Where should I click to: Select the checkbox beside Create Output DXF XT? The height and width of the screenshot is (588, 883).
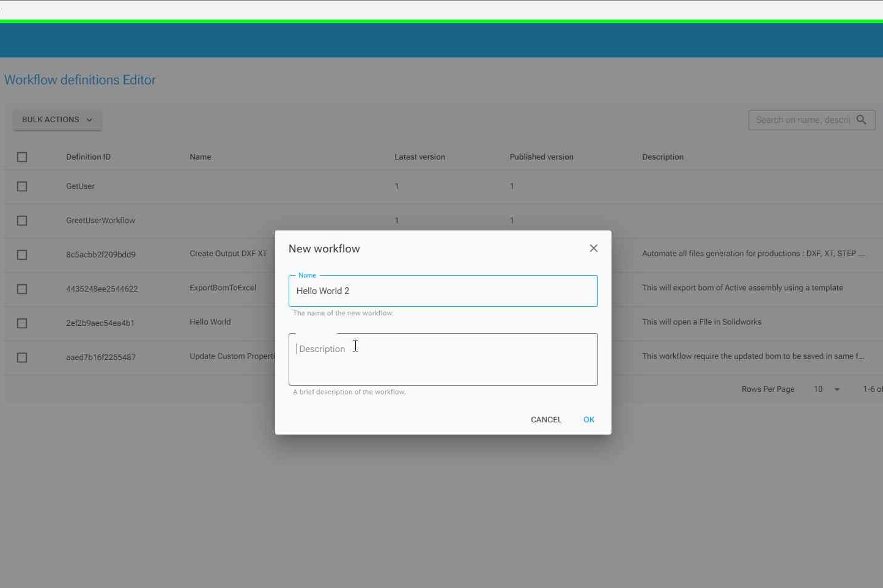pyautogui.click(x=22, y=255)
